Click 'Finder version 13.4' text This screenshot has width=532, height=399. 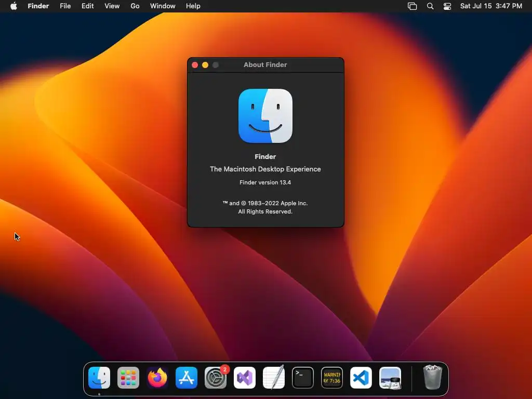[x=265, y=182]
